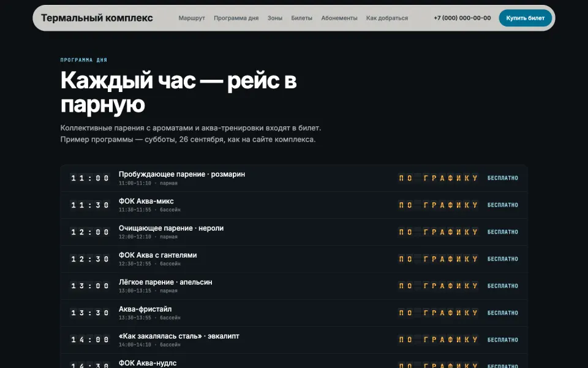Click the paragraph starting «Коллективные парения с ароматами»
Viewport: 588px width, 368px height.
(x=191, y=134)
